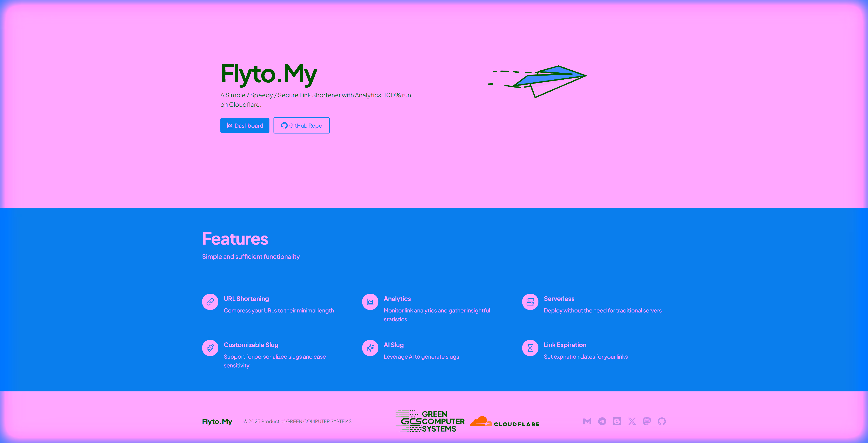Click the 'Analytics' feature title
This screenshot has width=868, height=443.
tap(397, 299)
